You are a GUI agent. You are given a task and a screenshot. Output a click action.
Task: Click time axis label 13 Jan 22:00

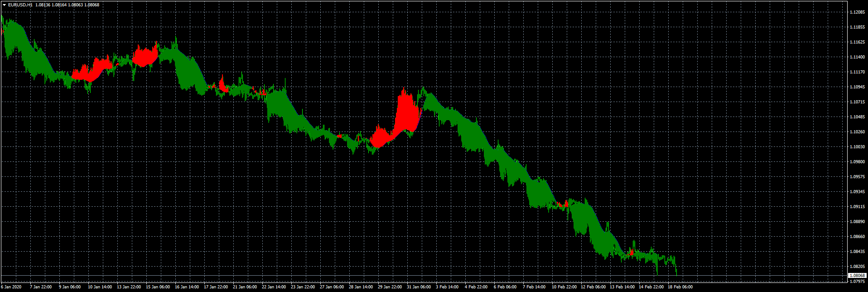[x=129, y=287]
